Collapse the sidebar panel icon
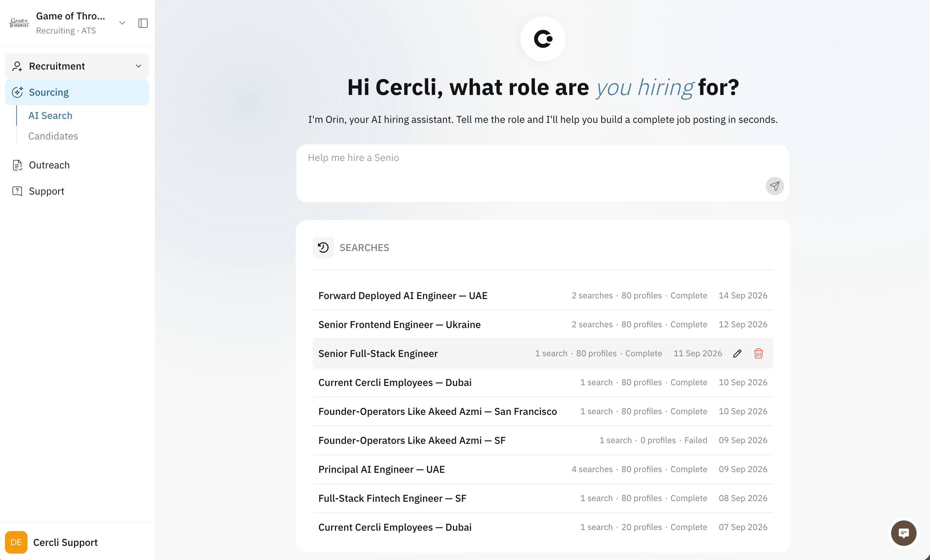930x560 pixels. click(x=143, y=23)
